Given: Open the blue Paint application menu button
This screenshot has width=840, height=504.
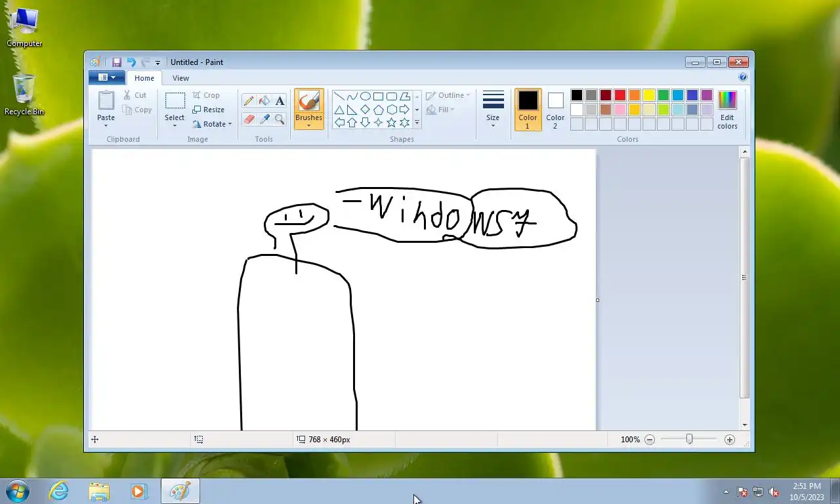Looking at the screenshot, I should click(106, 77).
